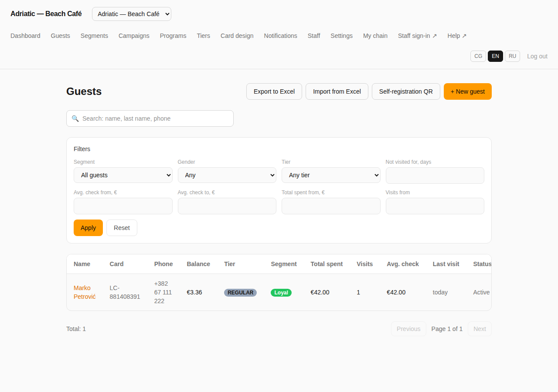Viewport: 558px width, 392px height.
Task: Switch language to CG
Action: (x=478, y=56)
